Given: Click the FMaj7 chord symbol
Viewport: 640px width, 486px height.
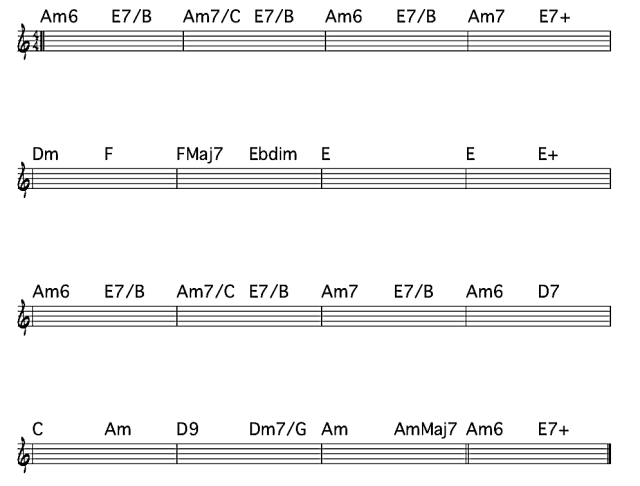Looking at the screenshot, I should pyautogui.click(x=200, y=155).
